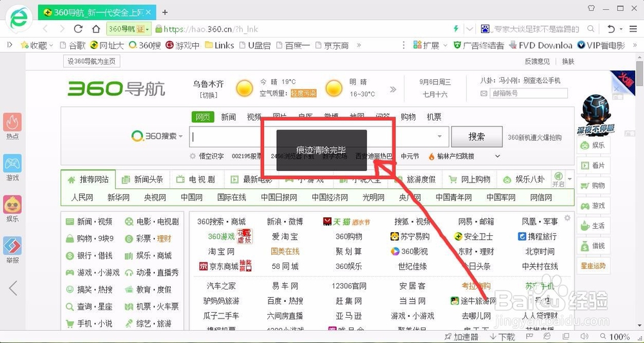Click the 换肤 link
Viewport: 644px width, 343px height.
pyautogui.click(x=568, y=62)
